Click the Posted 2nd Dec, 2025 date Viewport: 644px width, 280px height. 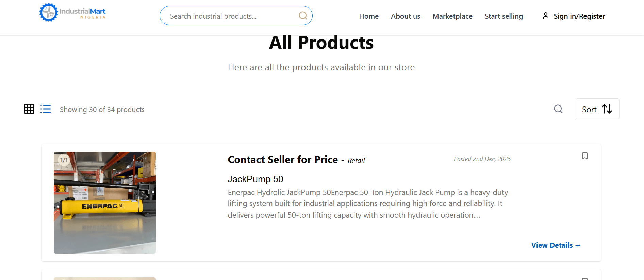tap(482, 159)
